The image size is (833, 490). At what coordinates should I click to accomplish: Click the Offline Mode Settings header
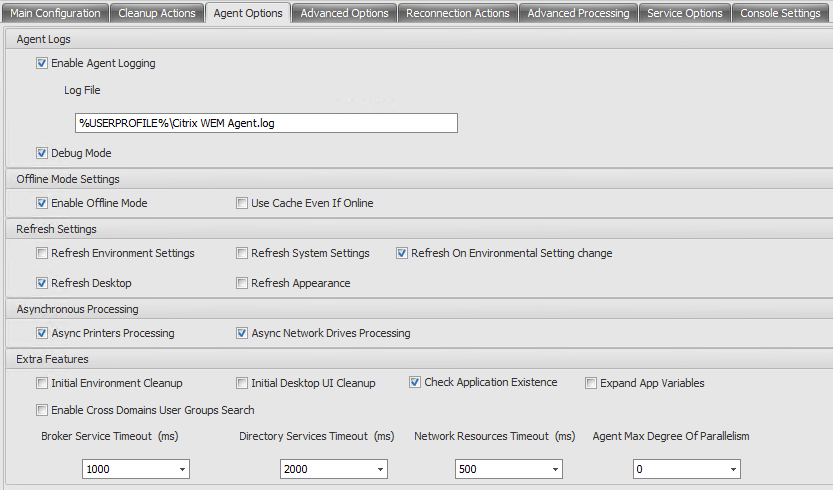click(x=68, y=179)
